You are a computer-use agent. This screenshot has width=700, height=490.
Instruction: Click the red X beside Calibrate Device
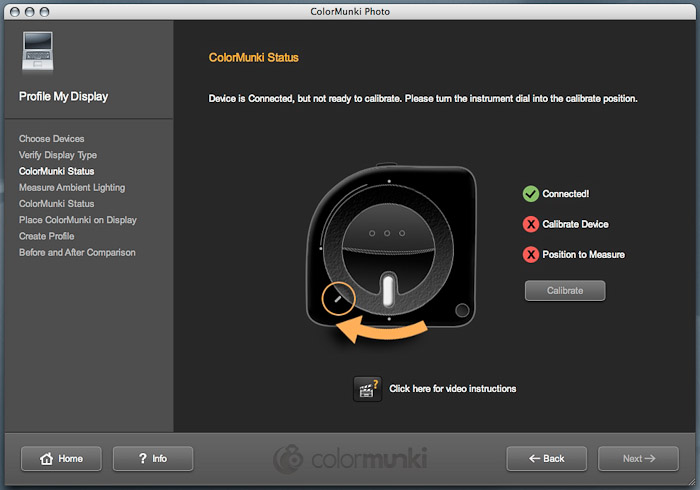(530, 224)
